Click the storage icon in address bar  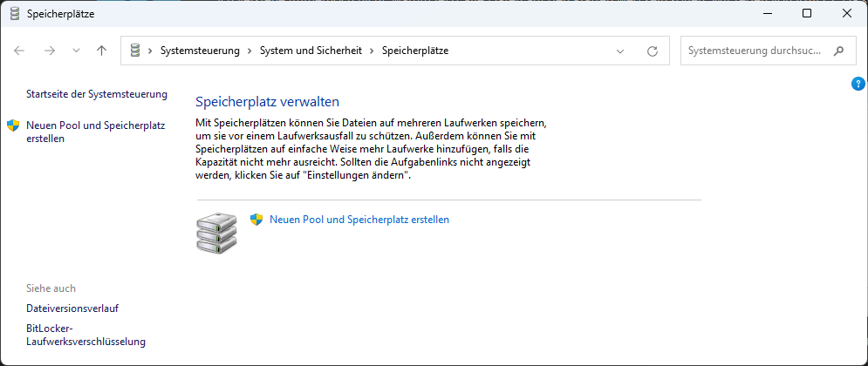tap(134, 51)
